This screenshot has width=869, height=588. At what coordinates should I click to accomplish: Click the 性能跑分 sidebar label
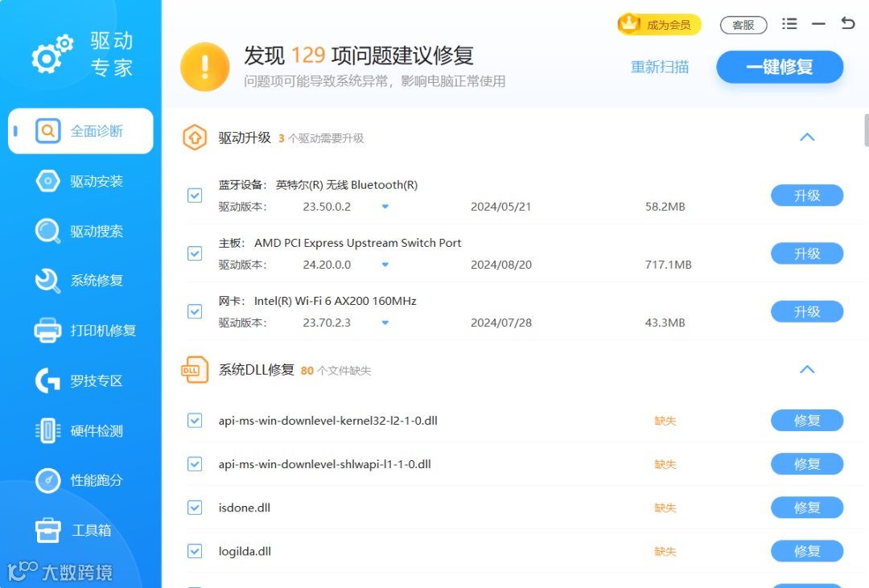click(97, 480)
